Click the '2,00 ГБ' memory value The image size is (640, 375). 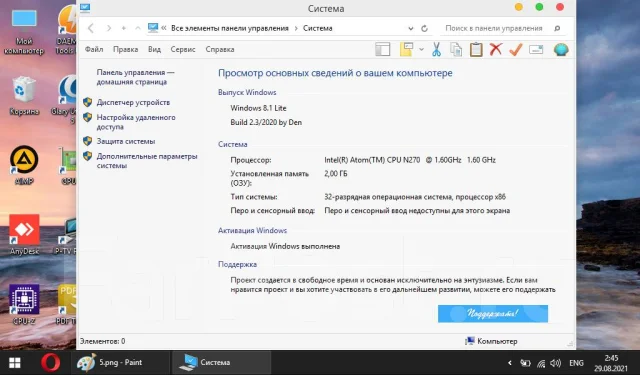(x=336, y=174)
